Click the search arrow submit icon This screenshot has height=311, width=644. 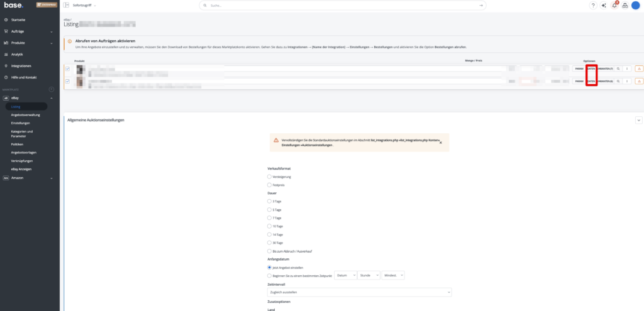click(x=481, y=5)
